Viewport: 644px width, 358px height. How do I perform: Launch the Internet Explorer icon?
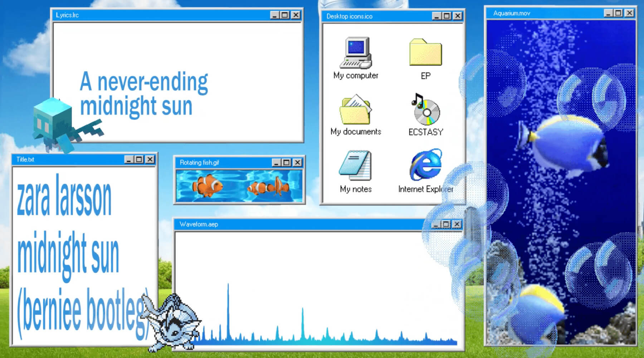click(426, 165)
